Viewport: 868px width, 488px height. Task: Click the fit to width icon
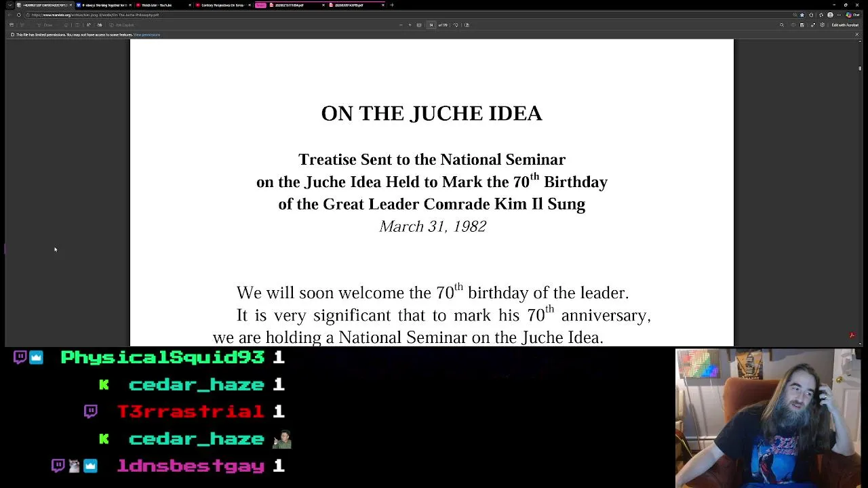[419, 25]
